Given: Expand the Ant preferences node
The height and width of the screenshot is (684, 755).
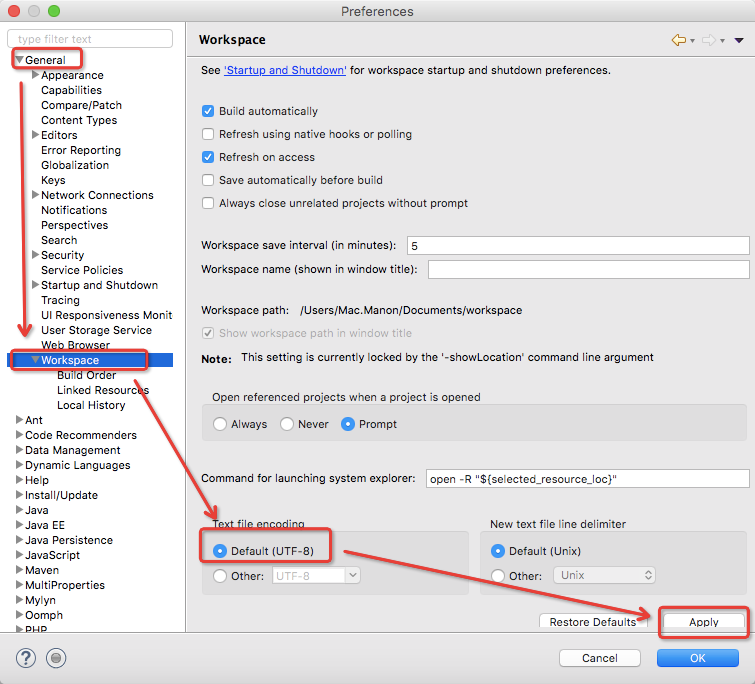Looking at the screenshot, I should (x=19, y=420).
